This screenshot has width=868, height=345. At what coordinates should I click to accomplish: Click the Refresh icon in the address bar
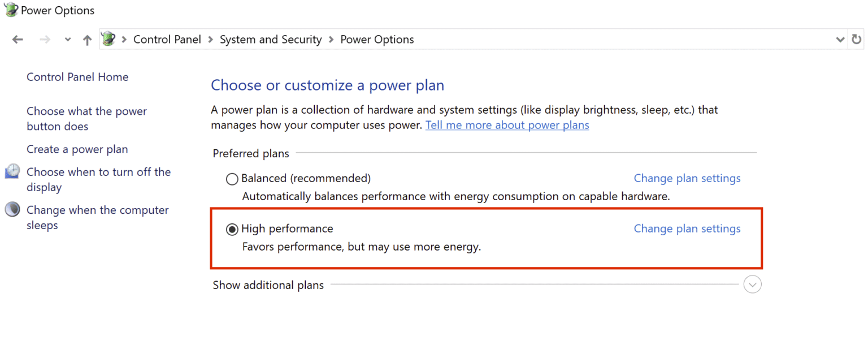pyautogui.click(x=856, y=39)
